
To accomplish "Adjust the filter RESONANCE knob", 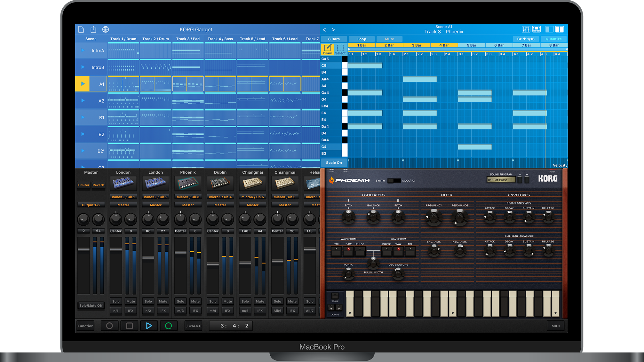I will 460,217.
